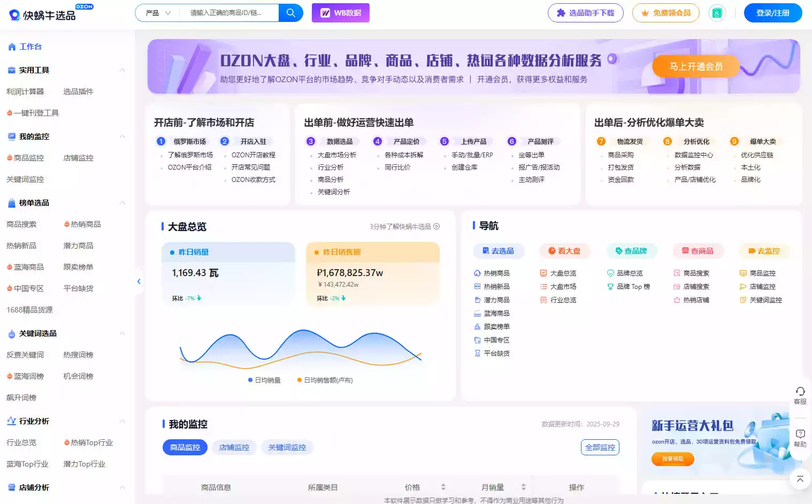
Task: Collapse the 店铺分析 sidebar section
Action: (x=122, y=487)
